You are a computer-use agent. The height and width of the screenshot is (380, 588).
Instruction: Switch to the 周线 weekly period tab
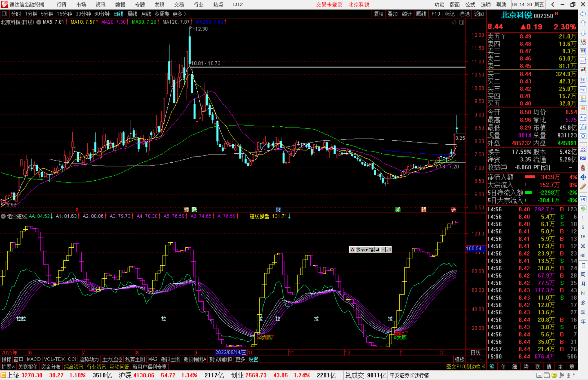coord(132,14)
